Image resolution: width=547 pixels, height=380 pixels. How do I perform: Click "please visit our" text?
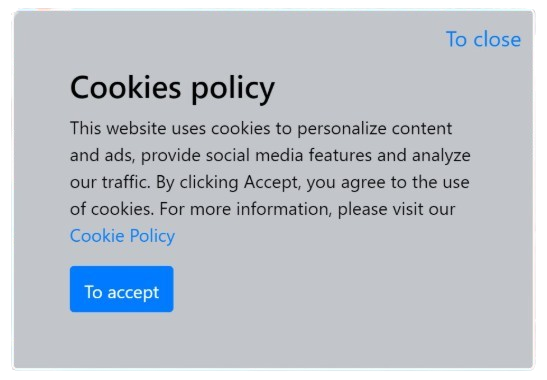pyautogui.click(x=396, y=209)
